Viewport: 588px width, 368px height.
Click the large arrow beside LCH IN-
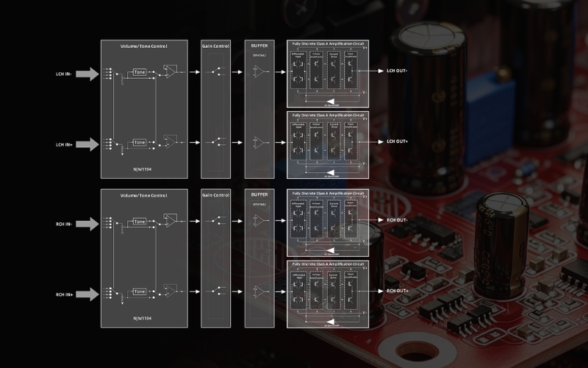tap(87, 74)
